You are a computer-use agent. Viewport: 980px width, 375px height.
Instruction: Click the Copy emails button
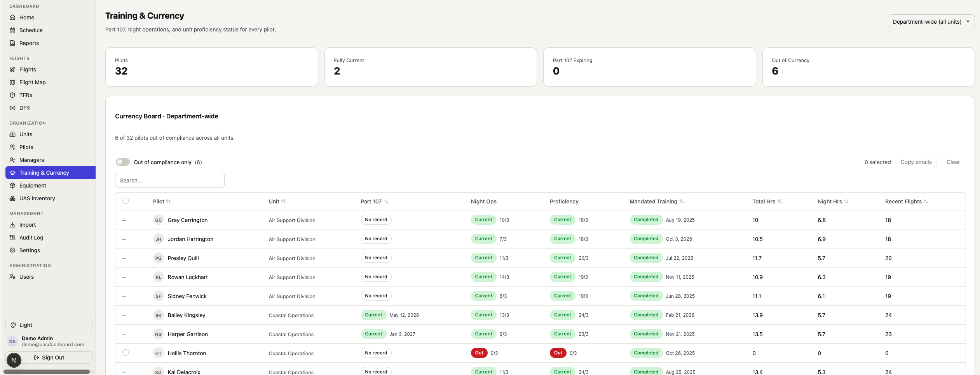pyautogui.click(x=916, y=162)
